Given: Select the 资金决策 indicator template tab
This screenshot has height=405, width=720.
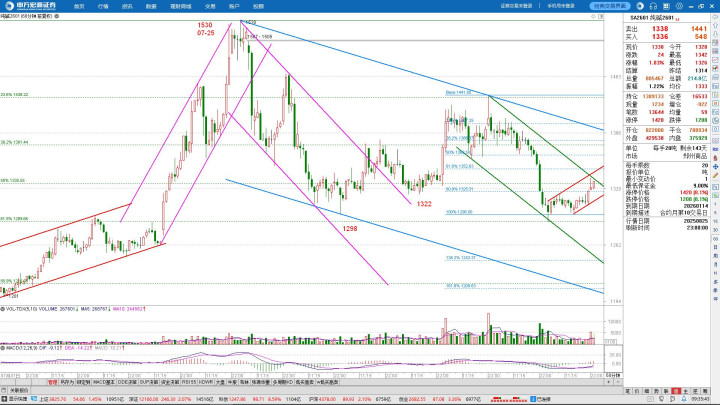Looking at the screenshot, I should coord(170,382).
